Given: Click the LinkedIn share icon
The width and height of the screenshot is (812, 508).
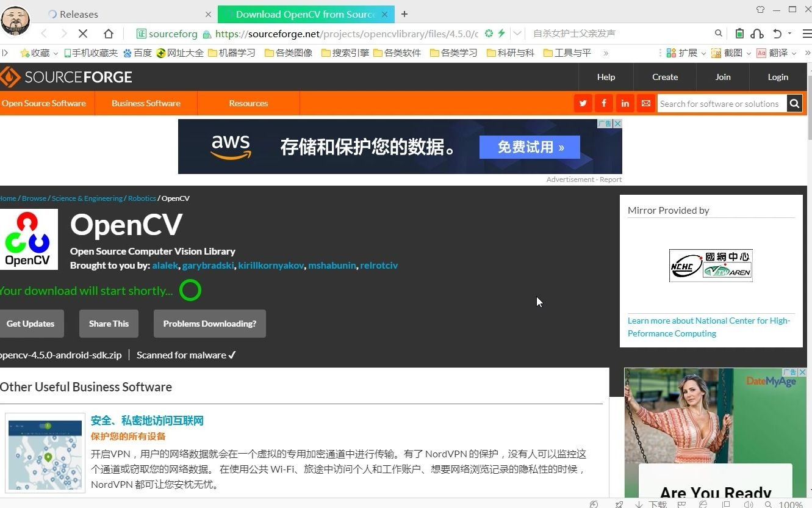Looking at the screenshot, I should pyautogui.click(x=625, y=104).
